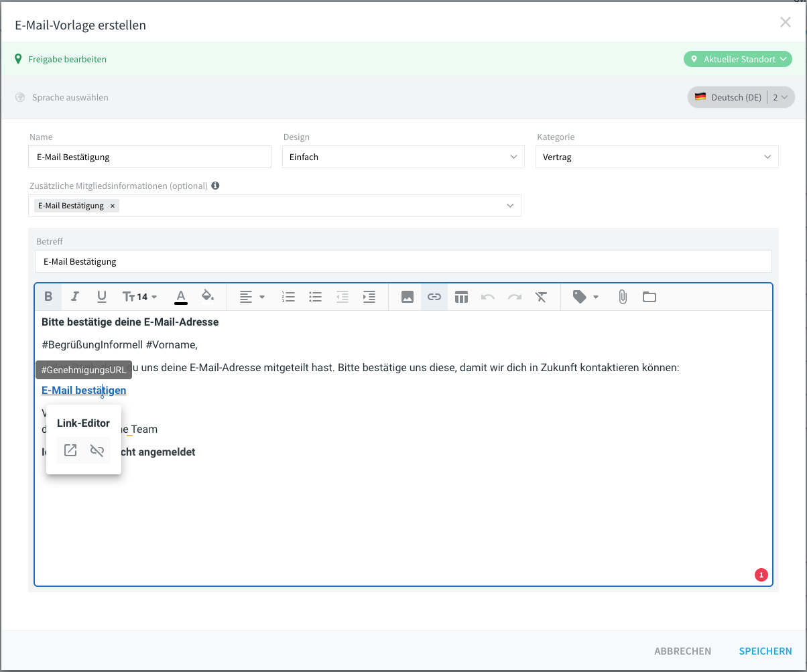Open the folder icon in the toolbar
807x672 pixels.
[x=649, y=297]
